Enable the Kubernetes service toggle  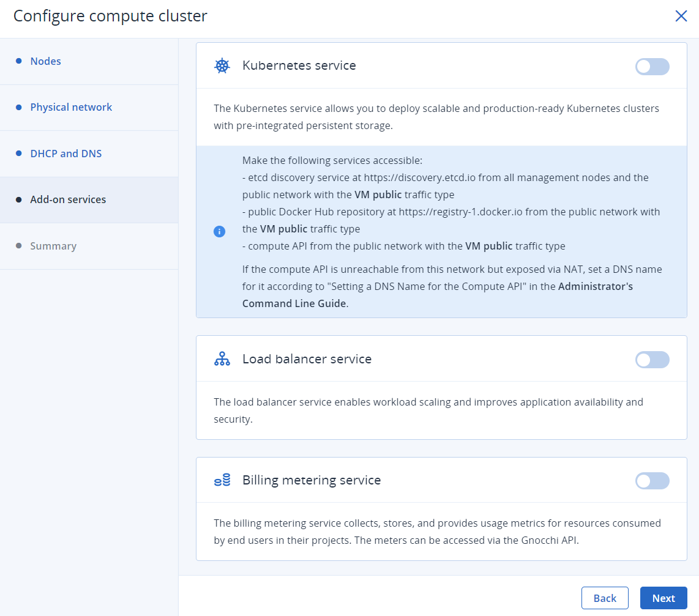click(652, 67)
